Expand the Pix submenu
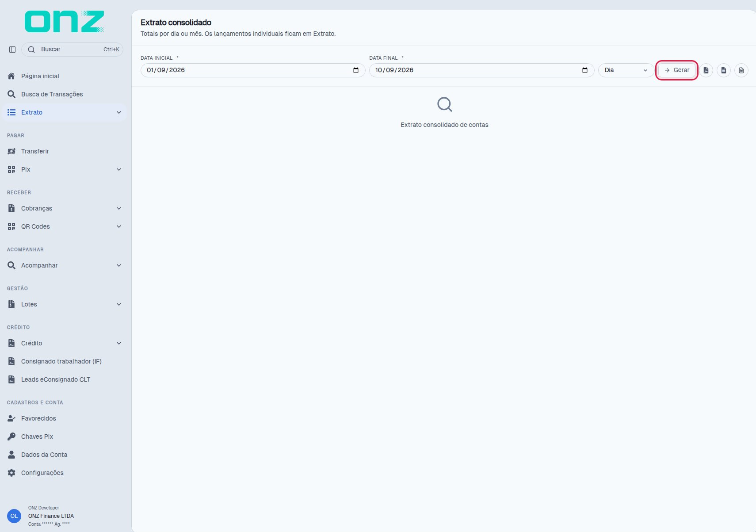756x532 pixels. [65, 169]
